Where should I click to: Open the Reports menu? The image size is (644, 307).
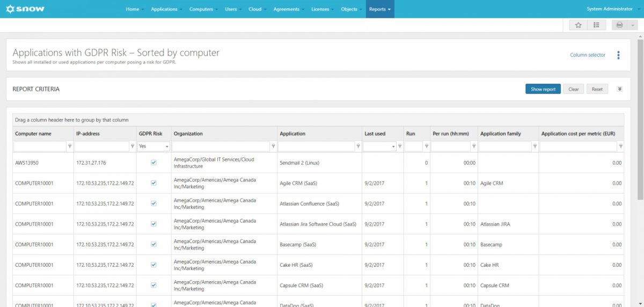click(x=380, y=9)
